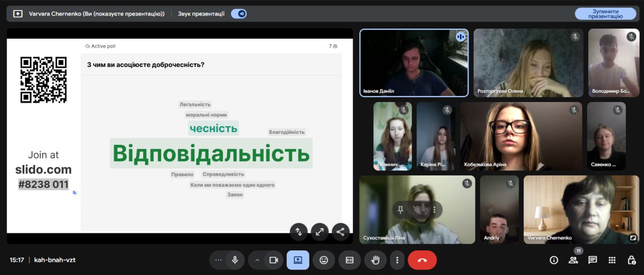
Task: Pin Сухоставець Ліна's video tile
Action: 400,210
